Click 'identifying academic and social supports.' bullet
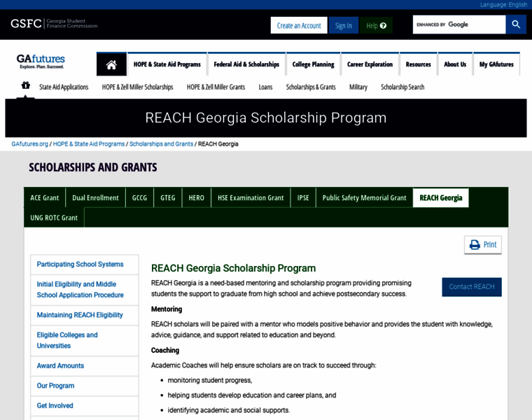Image resolution: width=532 pixels, height=420 pixels. [229, 410]
